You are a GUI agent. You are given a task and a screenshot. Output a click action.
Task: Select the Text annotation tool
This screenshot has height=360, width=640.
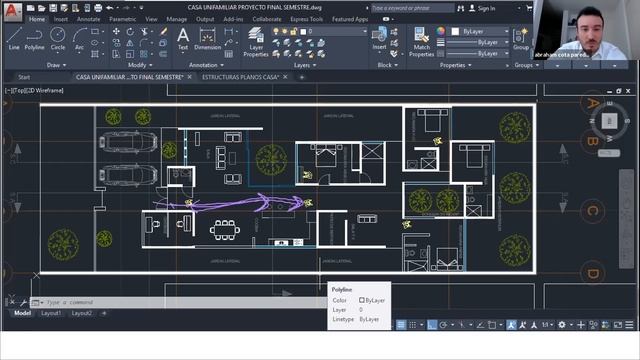coord(183,39)
